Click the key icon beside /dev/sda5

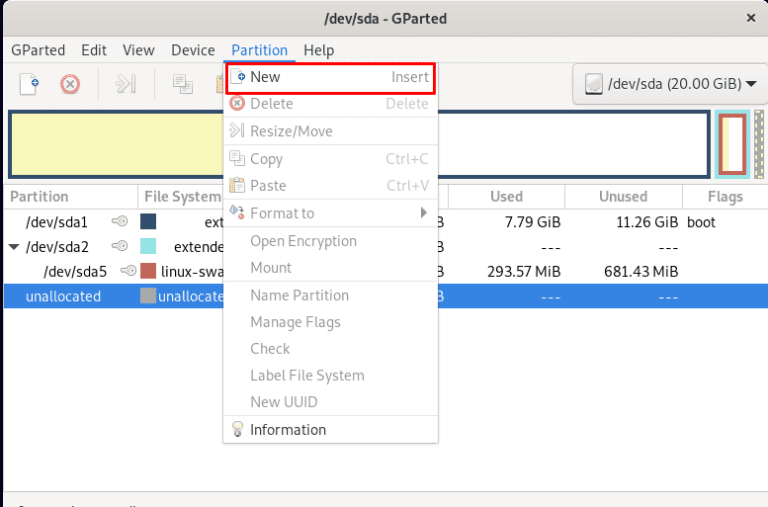[128, 272]
